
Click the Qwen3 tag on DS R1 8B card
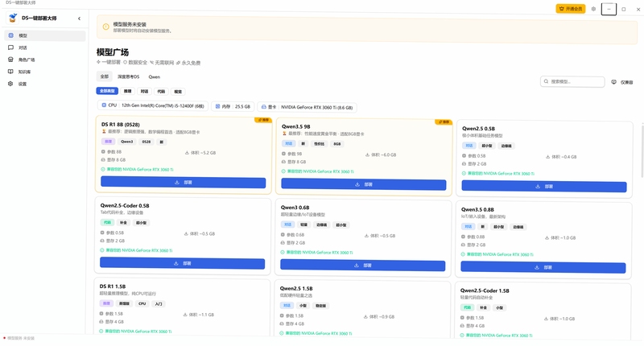click(127, 142)
